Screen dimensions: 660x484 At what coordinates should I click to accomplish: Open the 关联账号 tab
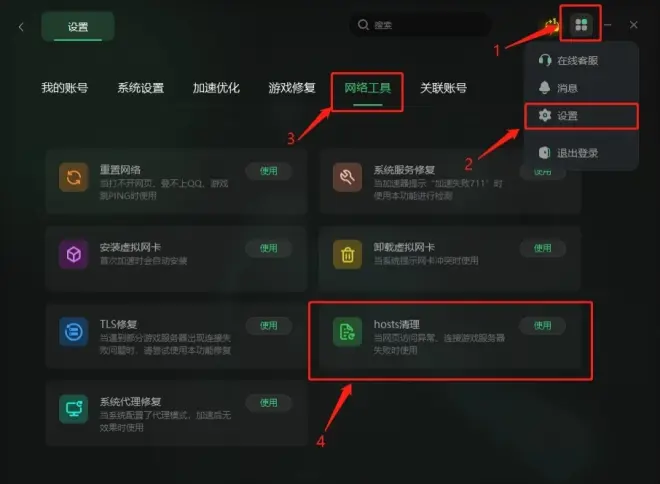pos(444,88)
